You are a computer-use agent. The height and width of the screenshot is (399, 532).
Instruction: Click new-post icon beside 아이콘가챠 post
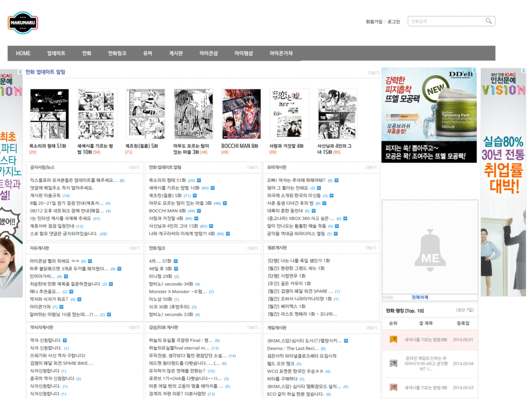[61, 307]
